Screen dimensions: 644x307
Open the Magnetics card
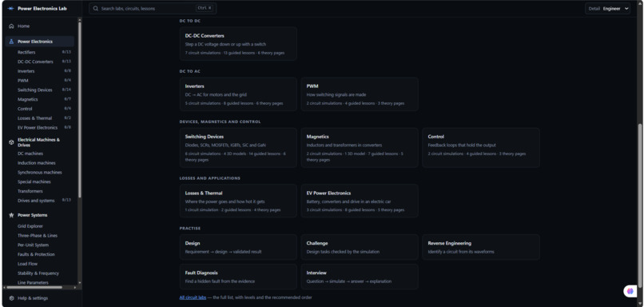tap(360, 148)
